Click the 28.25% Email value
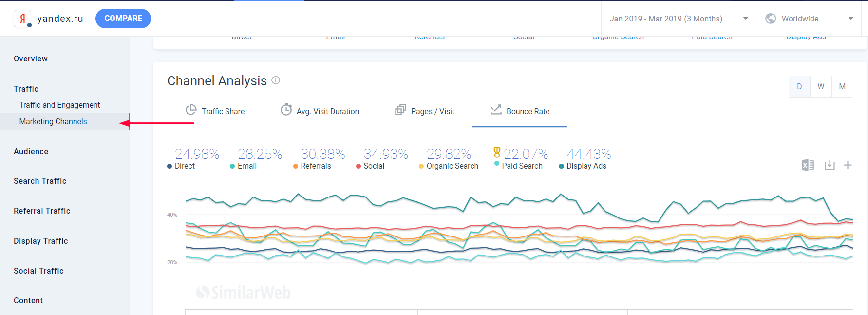868x315 pixels. coord(260,154)
